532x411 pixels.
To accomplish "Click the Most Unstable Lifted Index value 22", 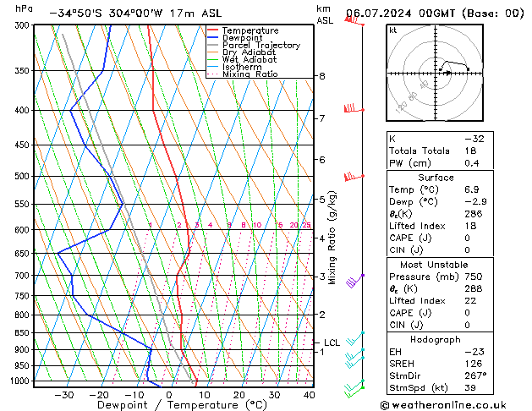I will click(470, 301).
